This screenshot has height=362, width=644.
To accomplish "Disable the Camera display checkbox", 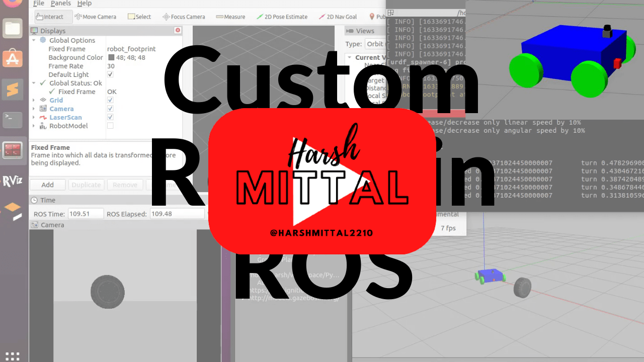I will pyautogui.click(x=110, y=109).
